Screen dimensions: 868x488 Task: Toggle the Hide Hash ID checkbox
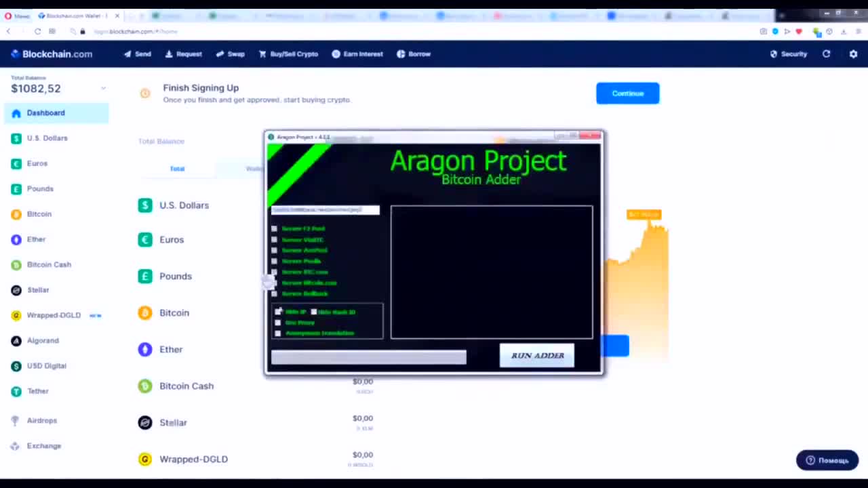point(313,312)
